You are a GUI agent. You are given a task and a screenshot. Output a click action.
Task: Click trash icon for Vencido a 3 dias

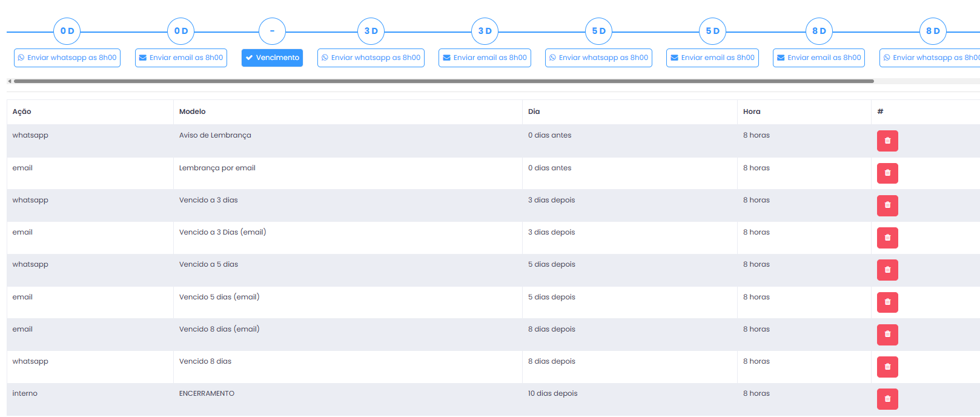tap(887, 205)
